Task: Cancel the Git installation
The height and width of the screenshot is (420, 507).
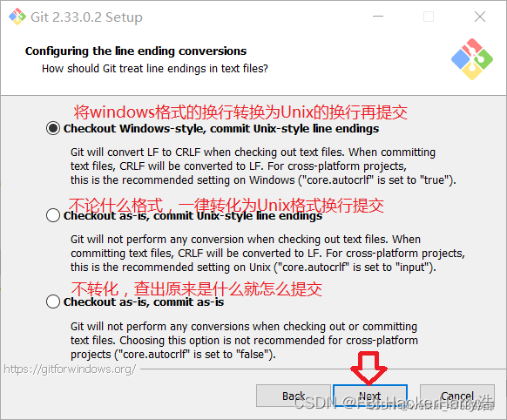Action: coord(457,396)
